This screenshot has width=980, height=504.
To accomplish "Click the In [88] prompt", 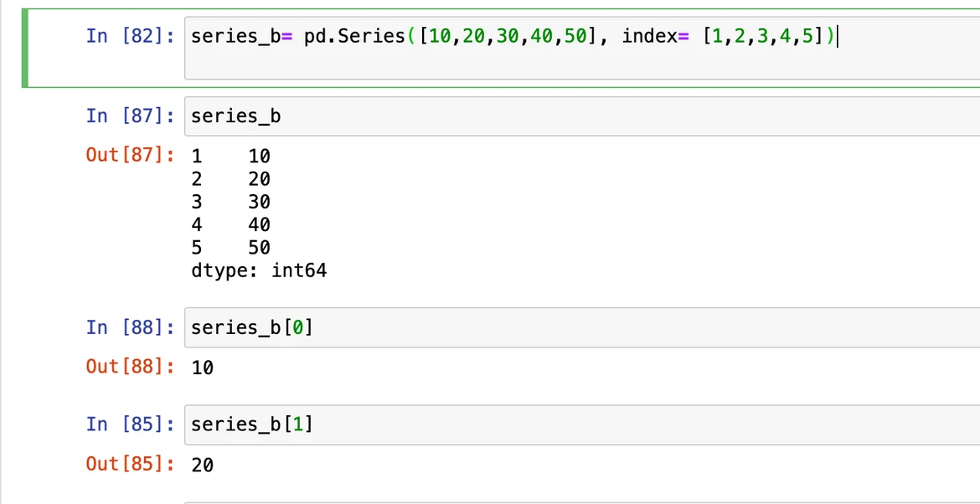I will point(130,327).
